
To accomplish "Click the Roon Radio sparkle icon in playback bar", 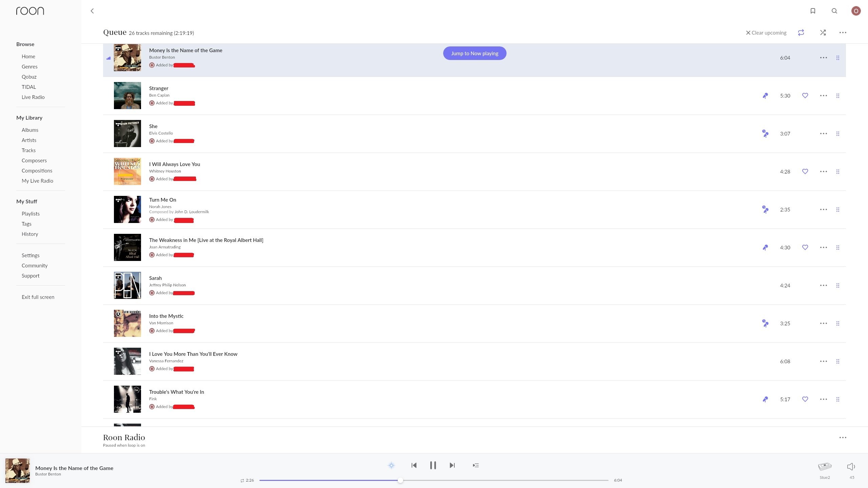I will tap(391, 465).
